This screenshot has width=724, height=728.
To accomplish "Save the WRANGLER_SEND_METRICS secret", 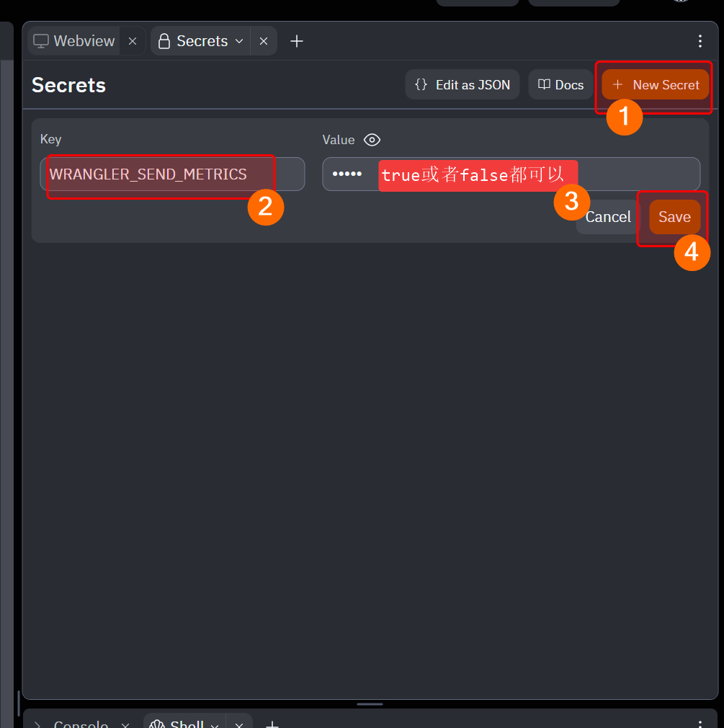I will [674, 217].
